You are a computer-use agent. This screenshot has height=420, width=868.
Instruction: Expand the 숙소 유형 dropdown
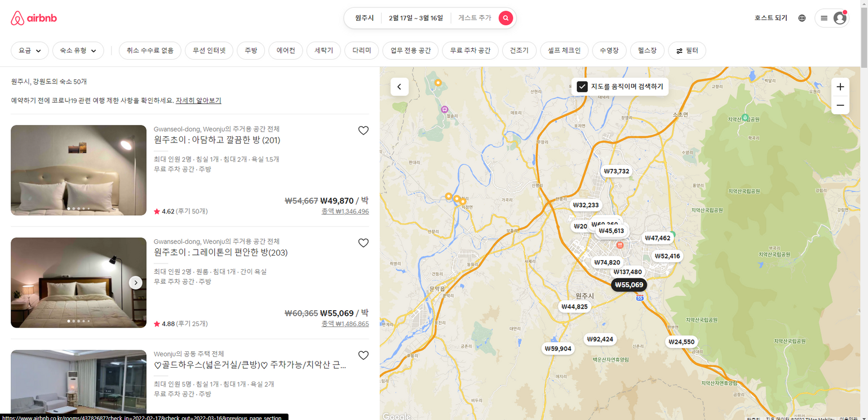coord(78,51)
